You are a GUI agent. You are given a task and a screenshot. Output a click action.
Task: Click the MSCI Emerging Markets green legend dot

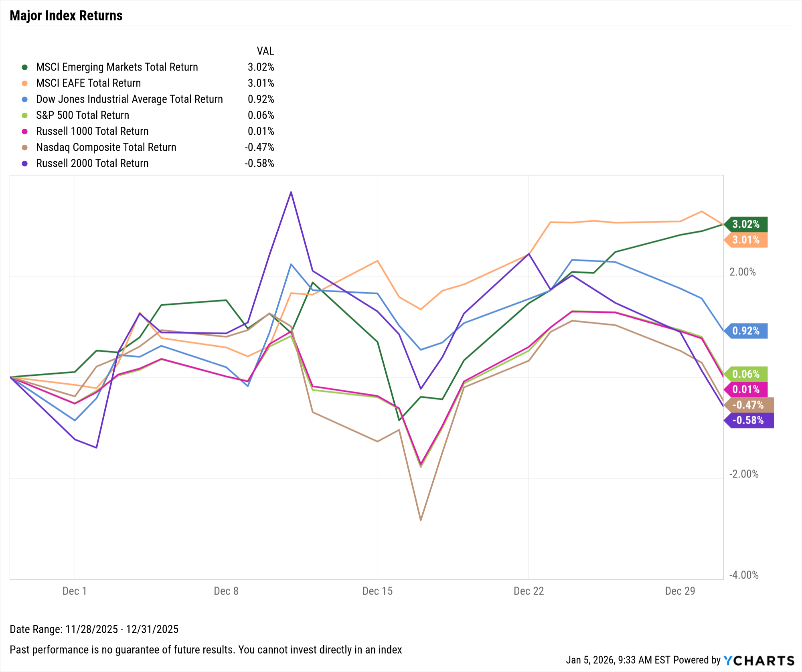[x=25, y=67]
